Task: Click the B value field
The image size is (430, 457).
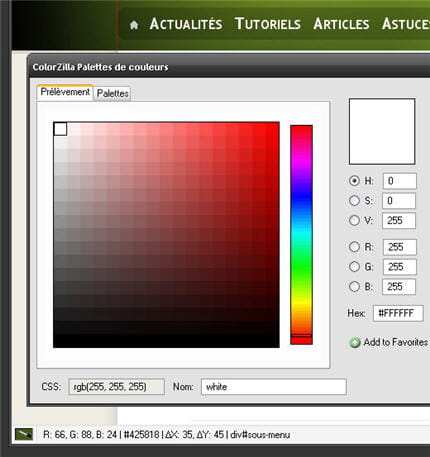Action: [399, 286]
